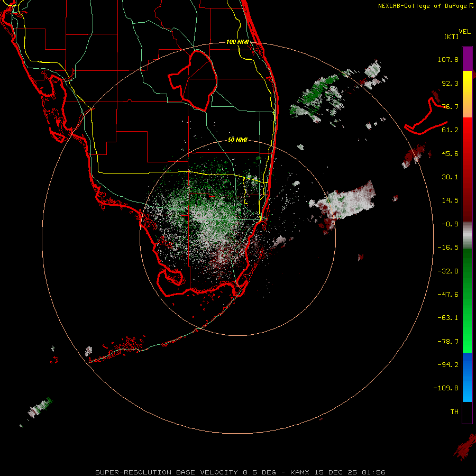
Task: Click the 30.1 value on velocity scale
Action: point(450,177)
